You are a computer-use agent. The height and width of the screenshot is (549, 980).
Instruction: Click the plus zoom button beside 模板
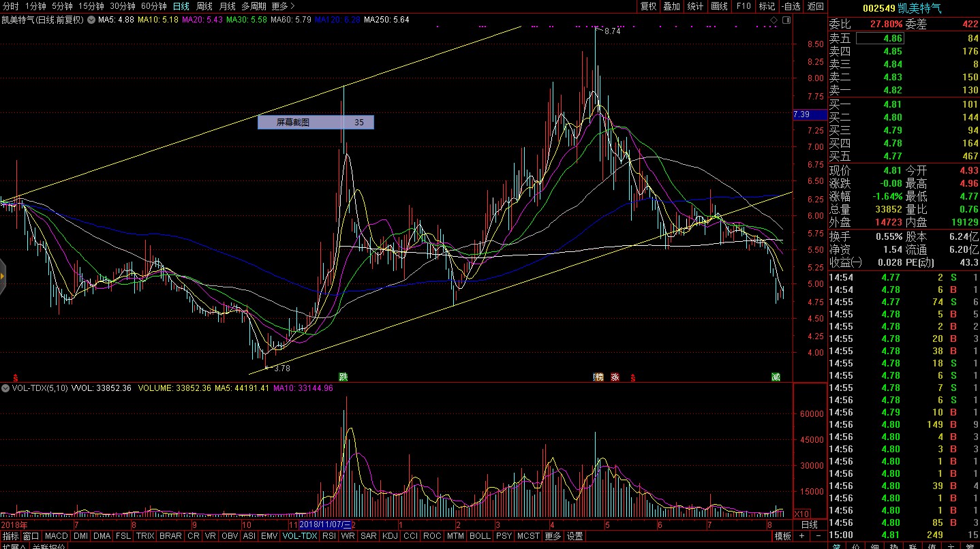click(x=801, y=536)
